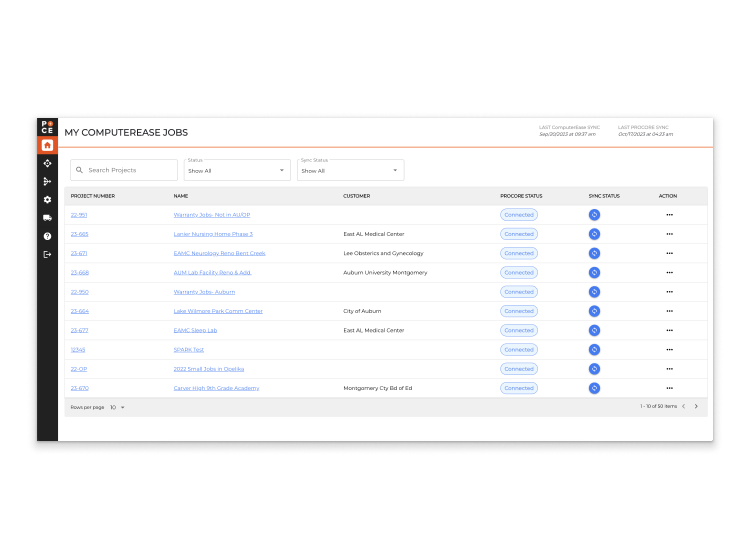Open the Status filter dropdown
Image resolution: width=750 pixels, height=560 pixels.
[237, 170]
